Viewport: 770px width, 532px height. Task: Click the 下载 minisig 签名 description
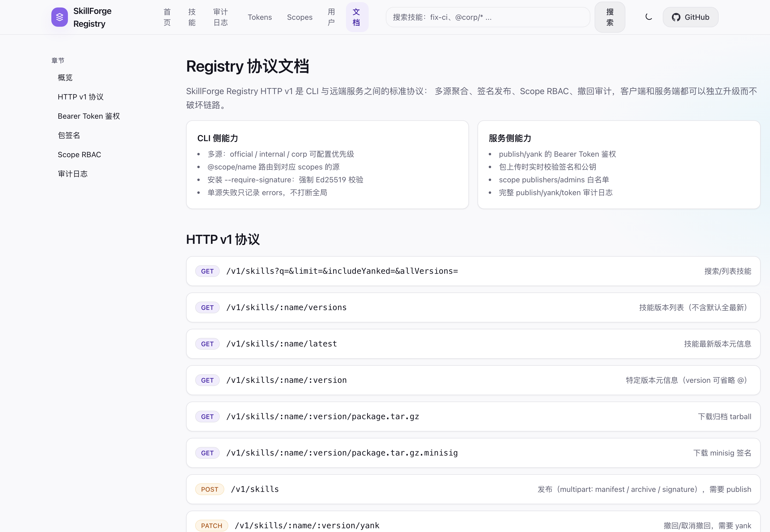point(722,453)
